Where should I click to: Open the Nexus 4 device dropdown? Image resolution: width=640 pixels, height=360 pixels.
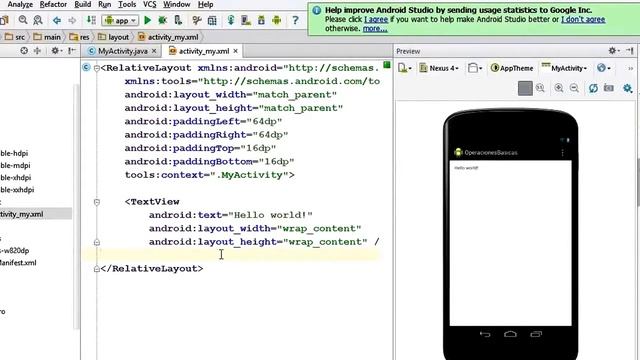tap(439, 68)
